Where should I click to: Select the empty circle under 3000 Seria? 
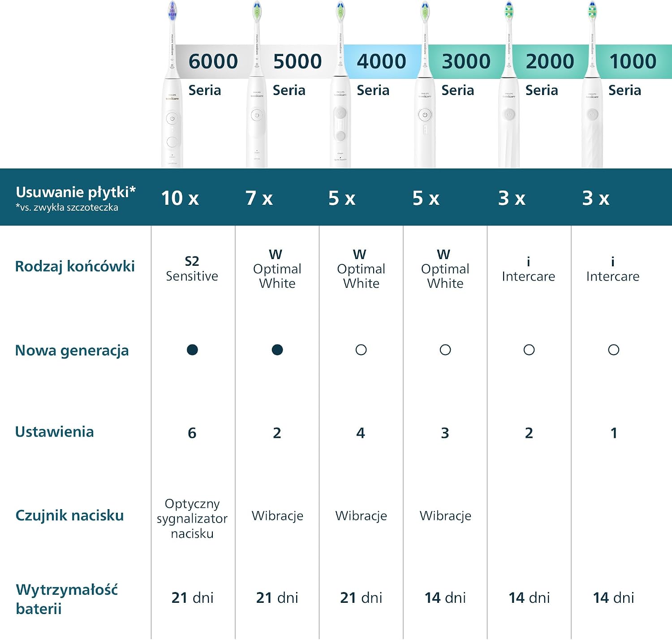pyautogui.click(x=445, y=350)
